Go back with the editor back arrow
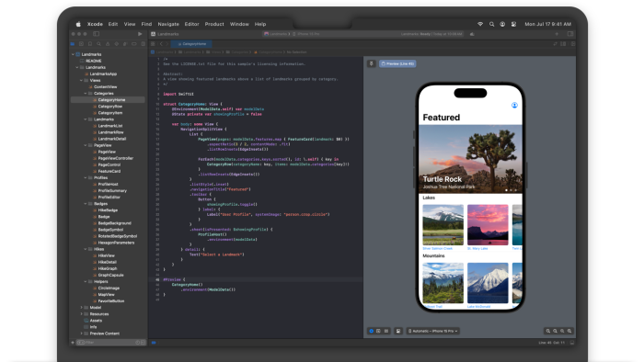This screenshot has width=644, height=362. (161, 44)
